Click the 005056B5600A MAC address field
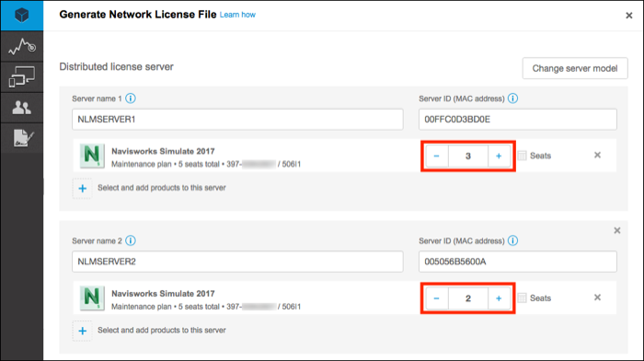The height and width of the screenshot is (361, 644). (x=517, y=262)
